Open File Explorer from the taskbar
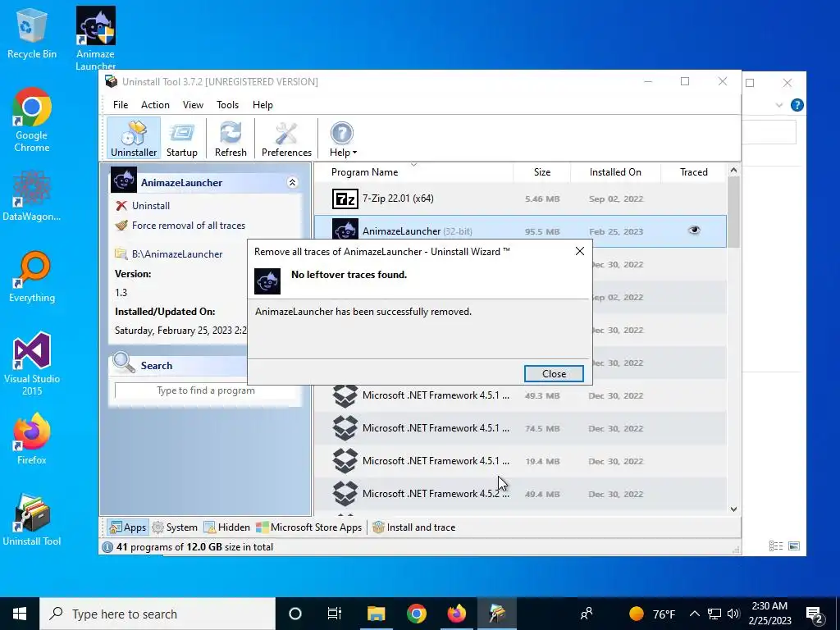 [x=376, y=614]
